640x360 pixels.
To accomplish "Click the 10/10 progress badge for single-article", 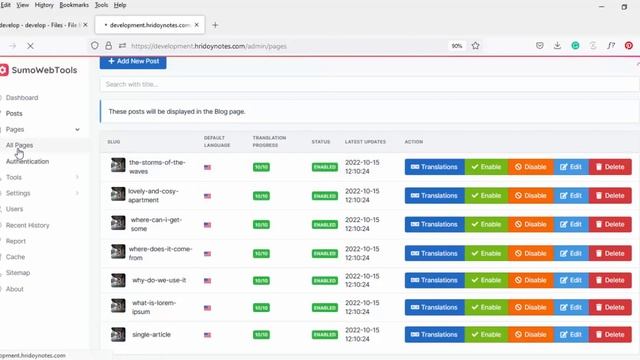I will [261, 335].
